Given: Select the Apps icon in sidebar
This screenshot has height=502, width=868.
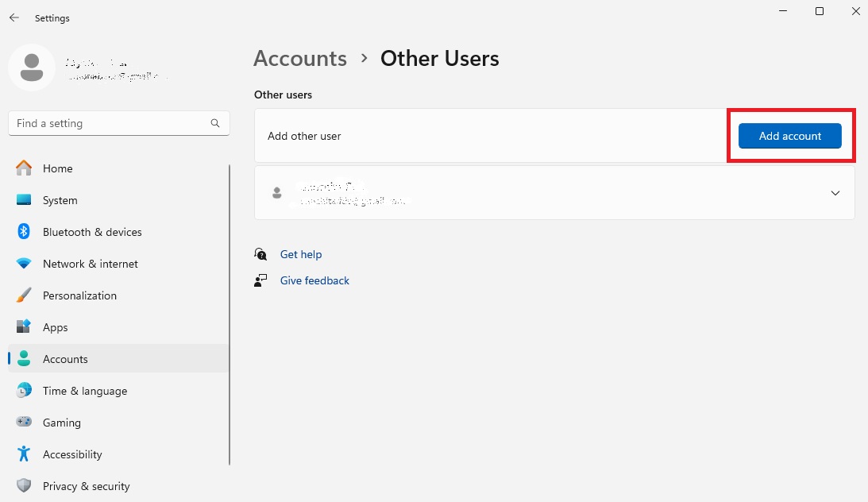Looking at the screenshot, I should click(24, 326).
